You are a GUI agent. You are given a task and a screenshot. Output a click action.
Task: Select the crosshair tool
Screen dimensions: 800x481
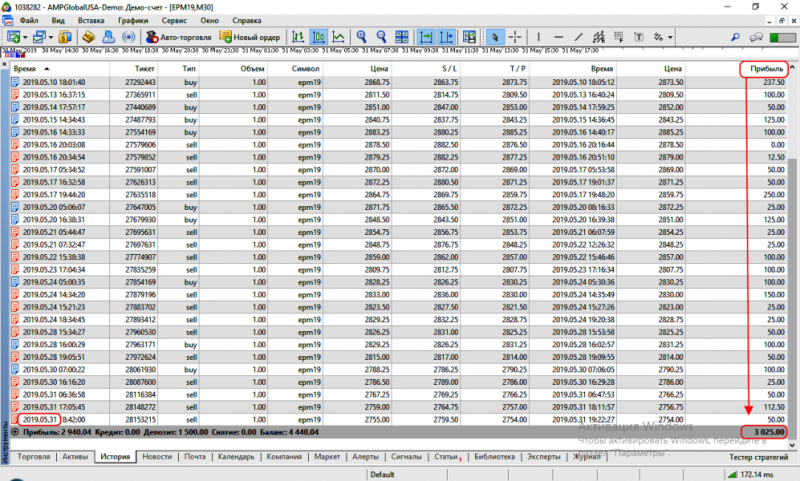(514, 37)
